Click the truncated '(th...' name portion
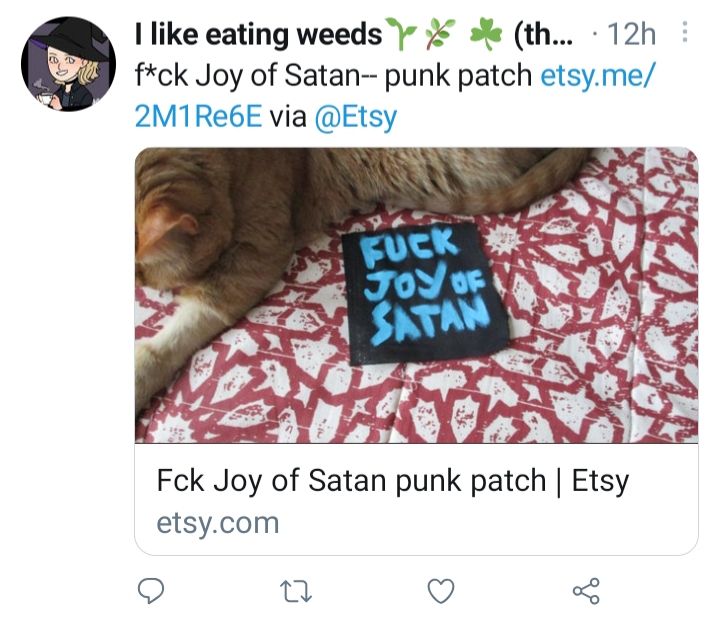Screen dimensions: 720x621 [544, 35]
